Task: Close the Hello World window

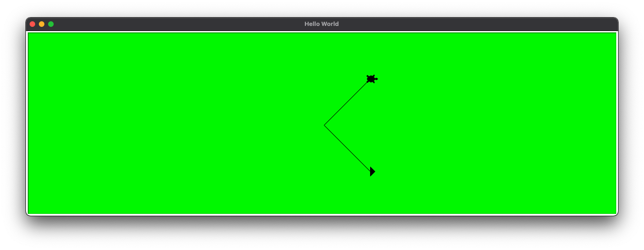Action: (32, 24)
